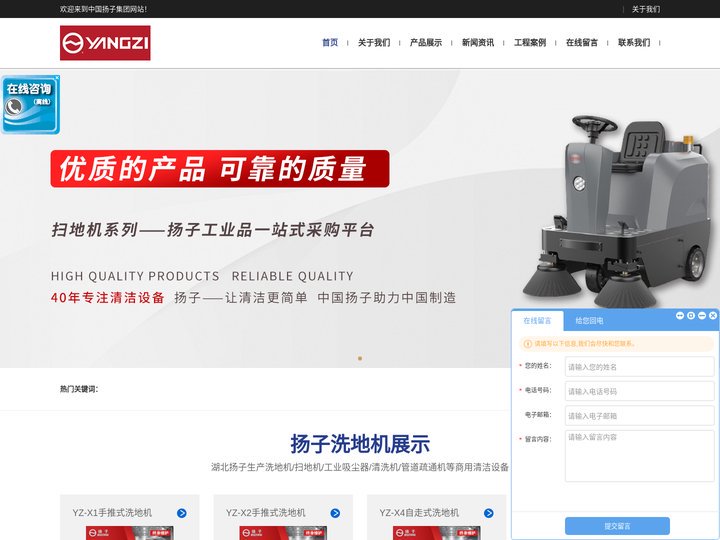
Task: Go to 首页 in the navigation bar
Action: (x=330, y=43)
